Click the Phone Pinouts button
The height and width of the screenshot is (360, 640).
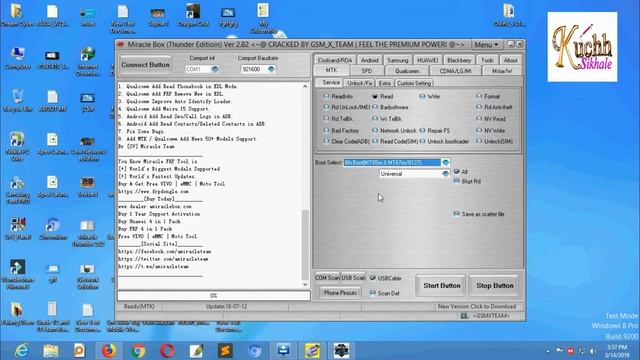(340, 293)
